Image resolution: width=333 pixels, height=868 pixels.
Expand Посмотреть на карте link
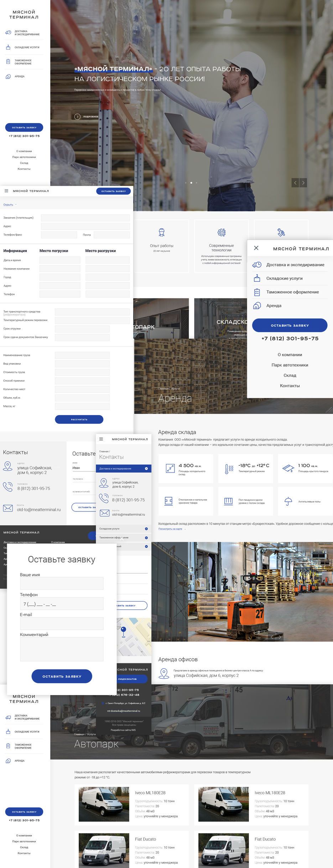click(171, 529)
